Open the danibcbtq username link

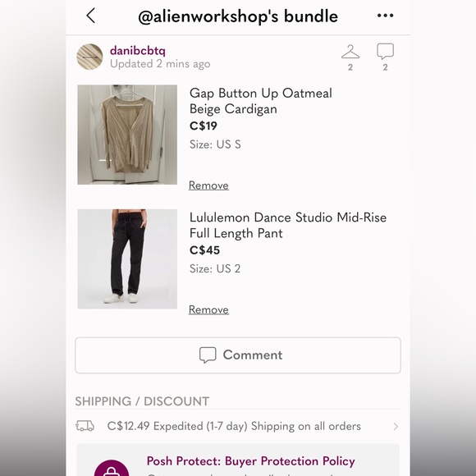pyautogui.click(x=138, y=50)
